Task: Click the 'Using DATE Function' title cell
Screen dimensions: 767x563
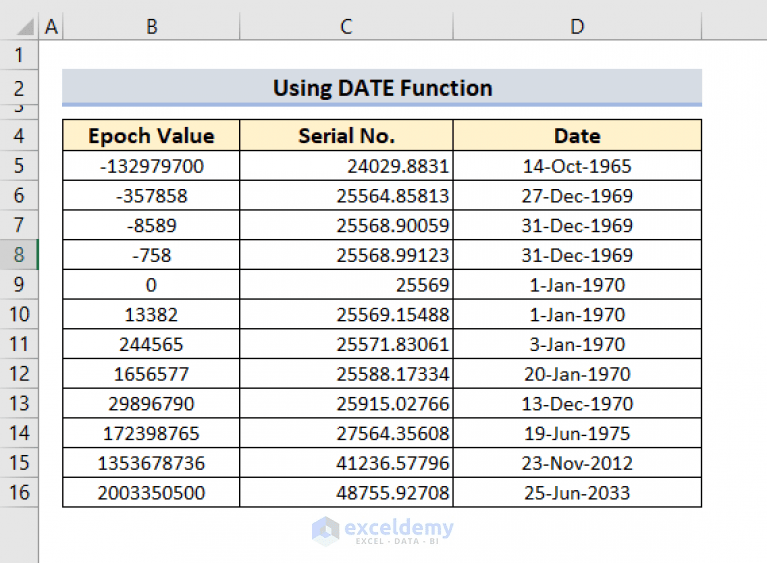Action: point(382,88)
